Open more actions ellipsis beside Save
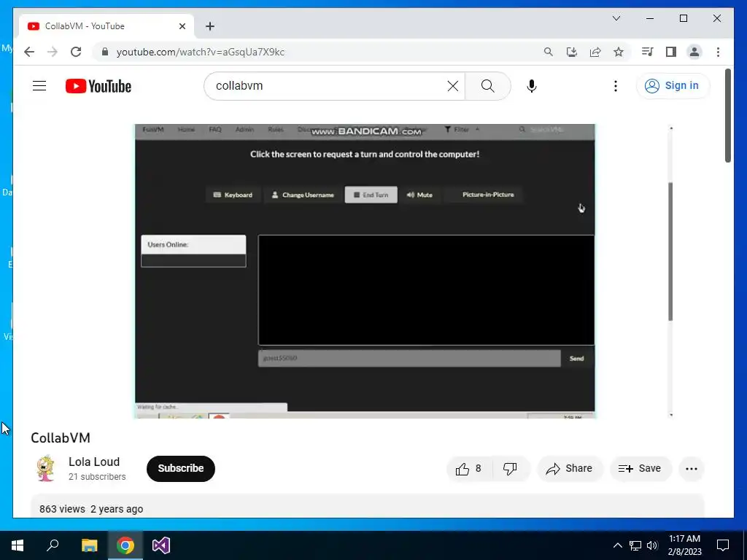 [x=692, y=469]
